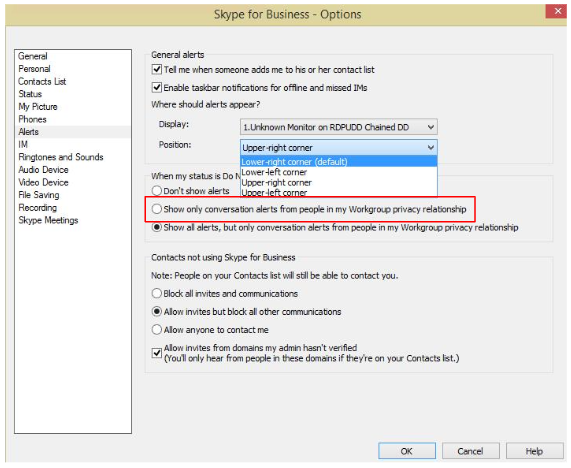This screenshot has height=468, width=571.
Task: Toggle taskbar notifications for missed IMs checkbox
Action: click(157, 87)
